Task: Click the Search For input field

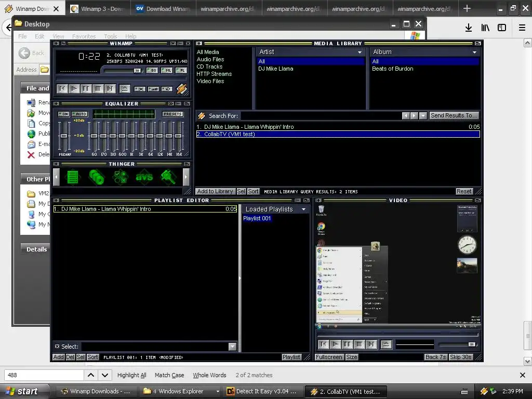Action: point(320,116)
